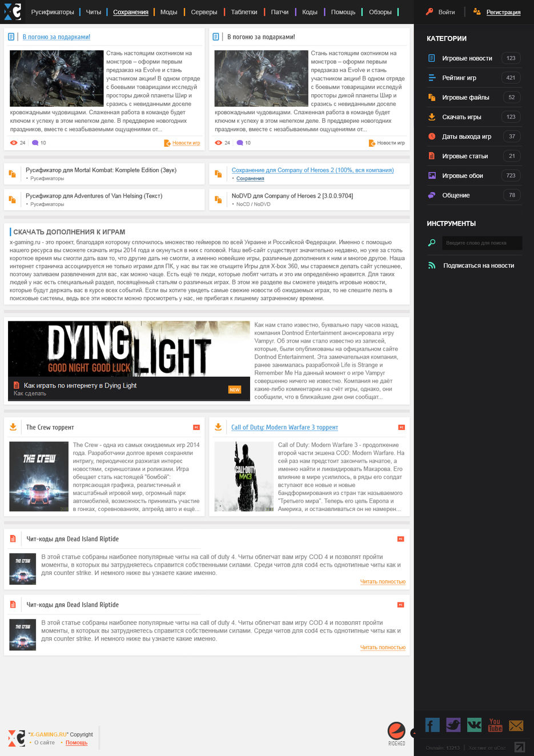Viewport: 534px width, 756px height.
Task: Open the VK social icon
Action: [475, 725]
